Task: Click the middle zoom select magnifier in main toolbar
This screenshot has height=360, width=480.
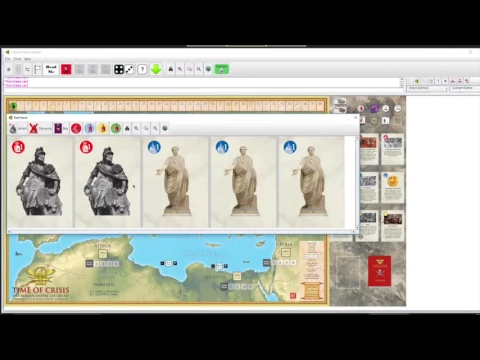Action: (189, 69)
